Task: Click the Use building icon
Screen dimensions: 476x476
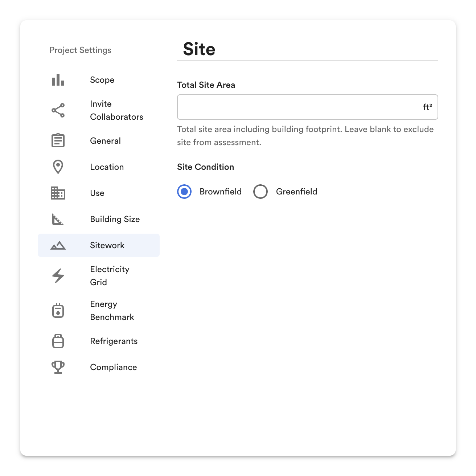Action: pyautogui.click(x=58, y=193)
